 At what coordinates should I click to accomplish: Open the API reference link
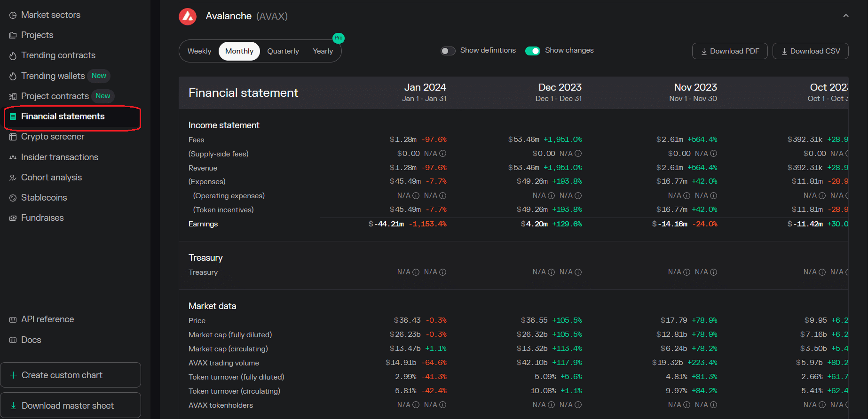coord(47,319)
